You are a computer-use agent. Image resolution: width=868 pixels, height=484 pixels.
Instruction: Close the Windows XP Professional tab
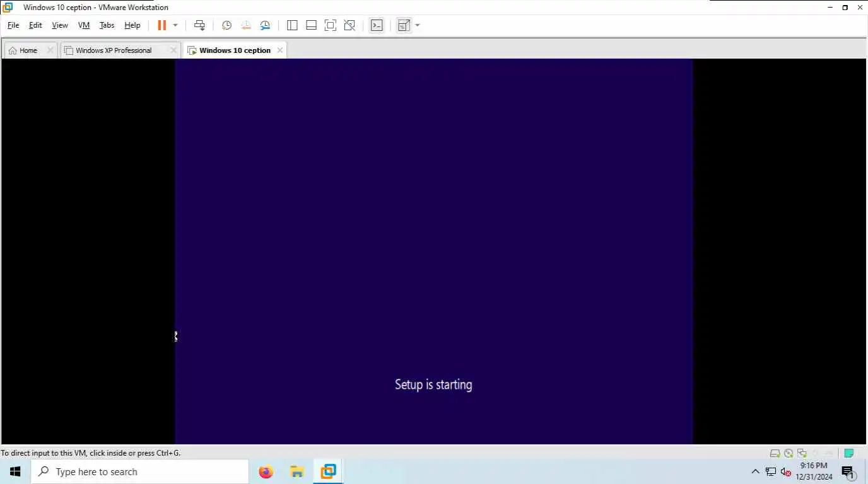pyautogui.click(x=173, y=50)
